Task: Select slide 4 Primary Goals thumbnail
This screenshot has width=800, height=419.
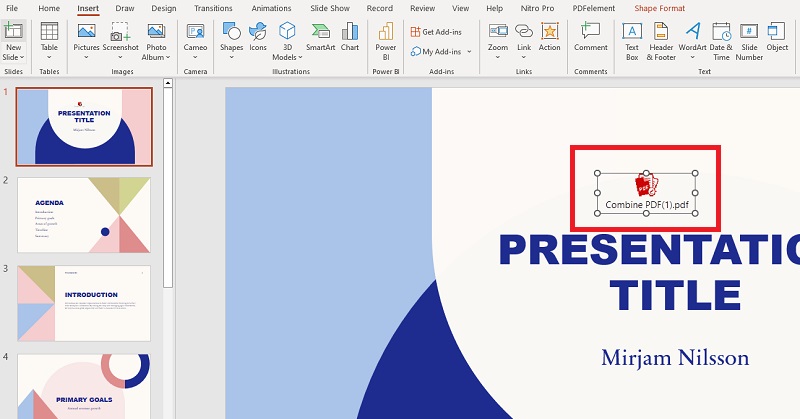Action: pos(84,386)
